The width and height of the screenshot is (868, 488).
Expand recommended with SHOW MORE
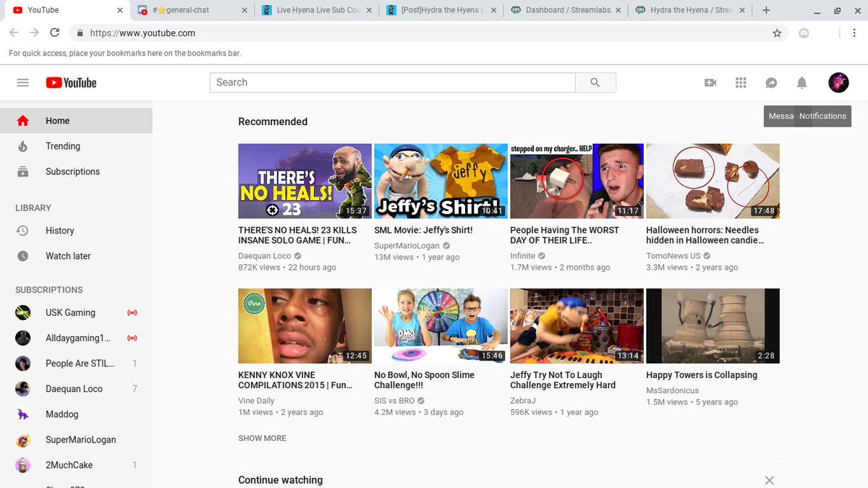click(x=262, y=438)
